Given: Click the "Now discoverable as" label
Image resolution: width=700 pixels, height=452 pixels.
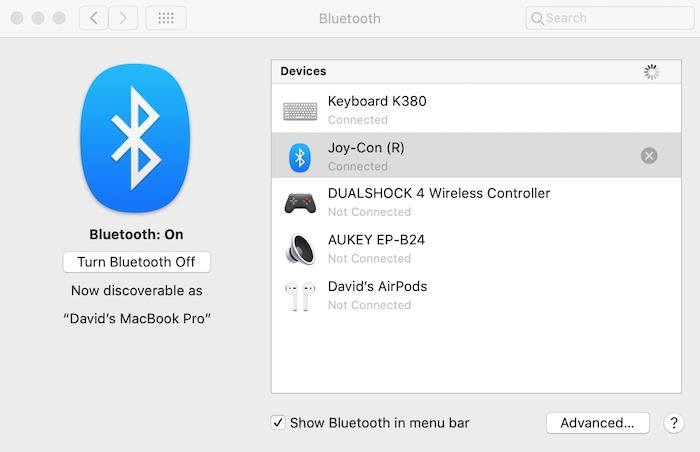Looking at the screenshot, I should [137, 291].
